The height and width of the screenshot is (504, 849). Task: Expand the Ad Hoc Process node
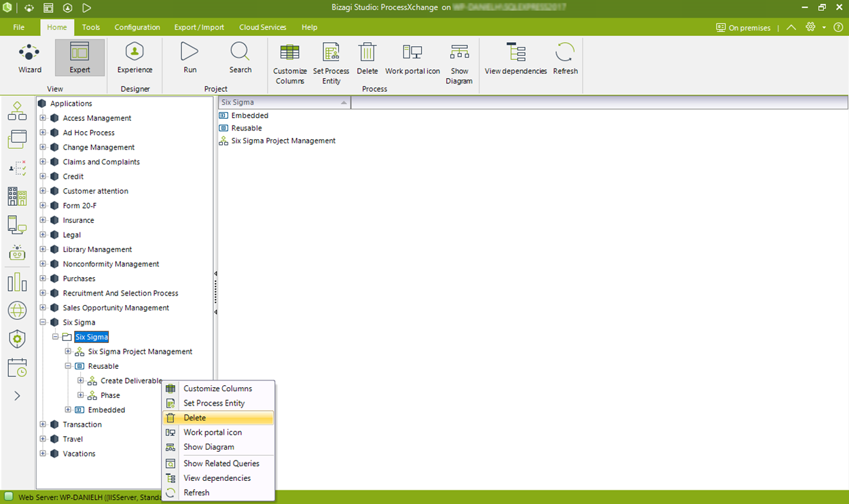43,132
